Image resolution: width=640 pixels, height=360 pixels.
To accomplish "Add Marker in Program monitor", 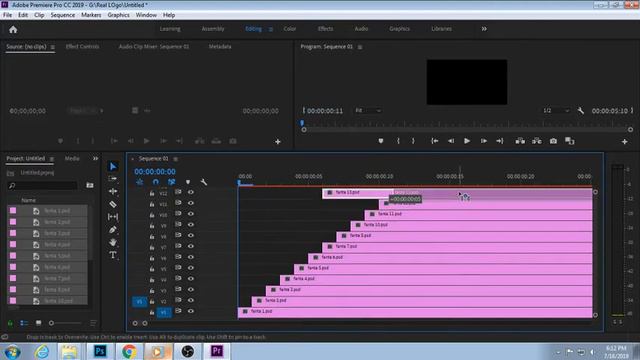I will click(381, 141).
